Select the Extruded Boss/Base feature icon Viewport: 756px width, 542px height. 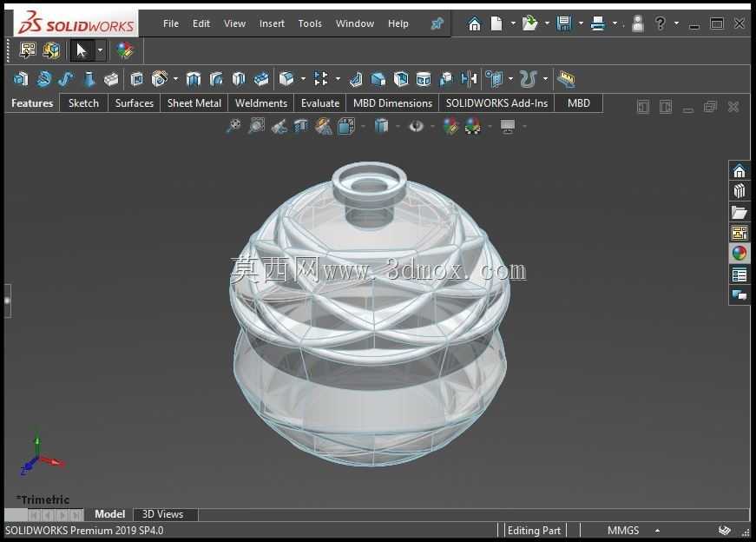tap(21, 79)
